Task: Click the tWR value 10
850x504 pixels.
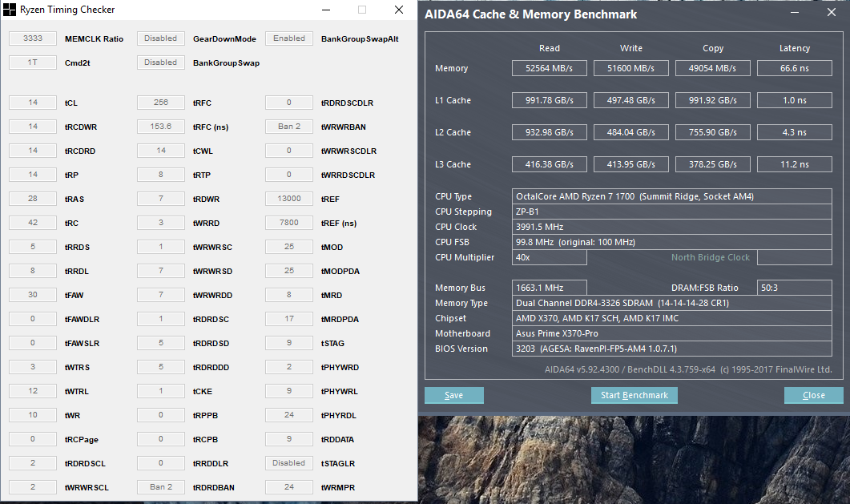Action: click(33, 415)
